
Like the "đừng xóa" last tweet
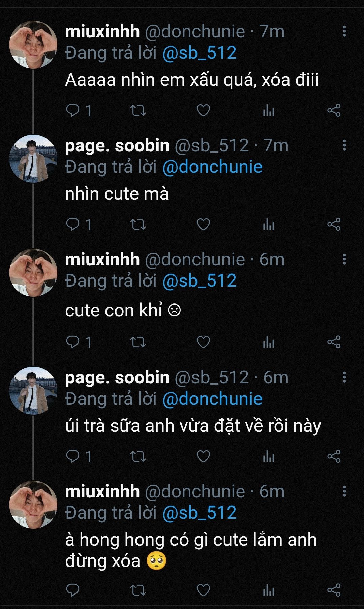203,590
